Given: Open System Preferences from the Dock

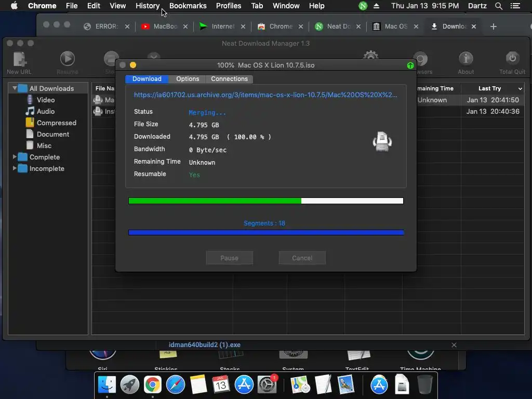Looking at the screenshot, I should click(x=267, y=385).
